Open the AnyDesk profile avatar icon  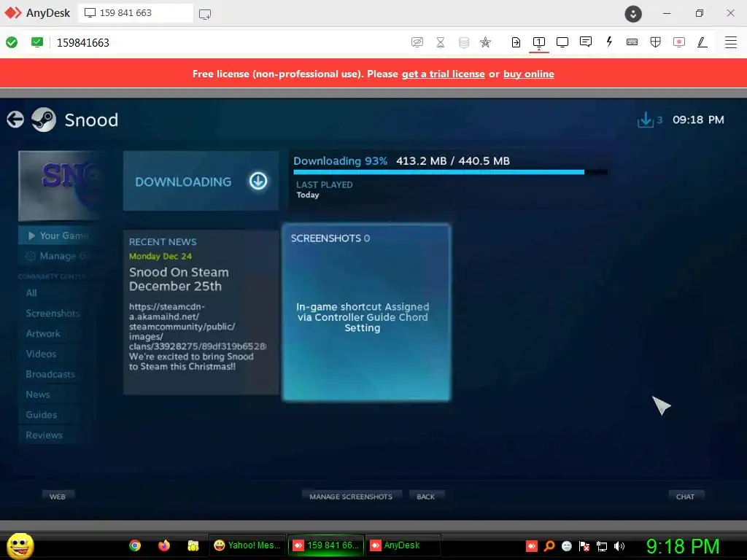[x=633, y=13]
